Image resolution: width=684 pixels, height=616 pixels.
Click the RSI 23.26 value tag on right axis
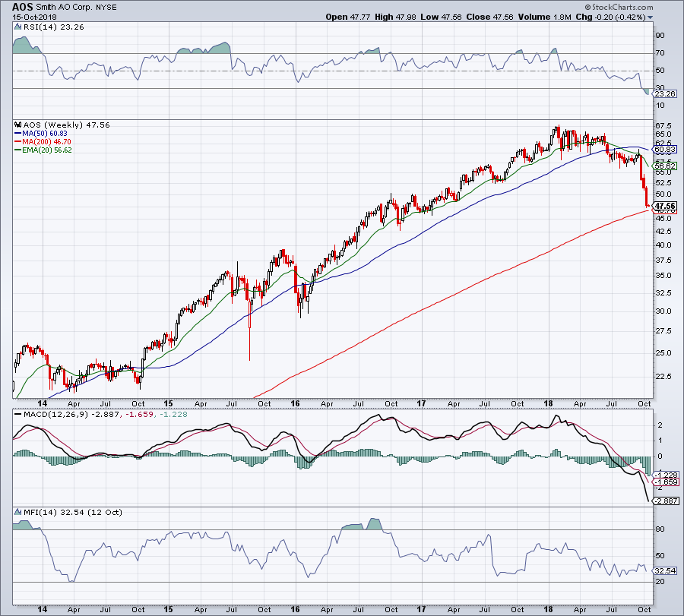(x=665, y=93)
